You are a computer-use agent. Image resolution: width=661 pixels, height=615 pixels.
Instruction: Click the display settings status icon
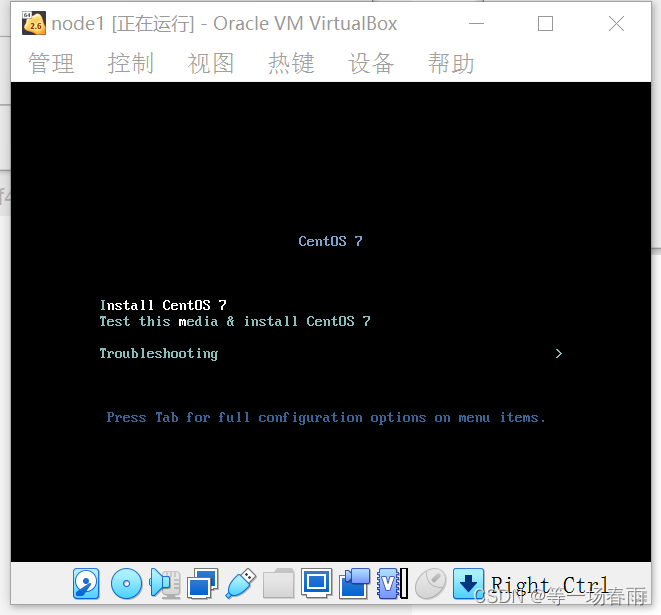pyautogui.click(x=316, y=584)
